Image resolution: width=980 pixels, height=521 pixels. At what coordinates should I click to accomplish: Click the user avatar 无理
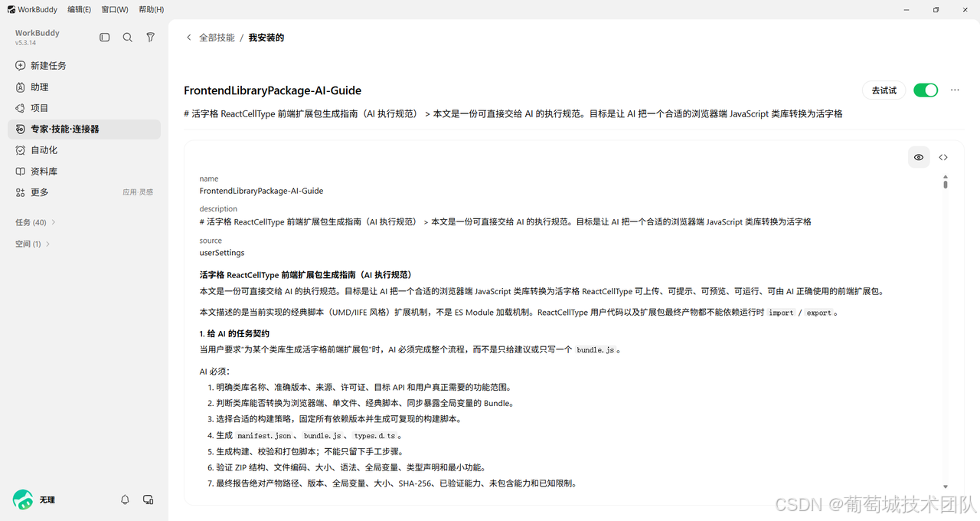coord(23,500)
